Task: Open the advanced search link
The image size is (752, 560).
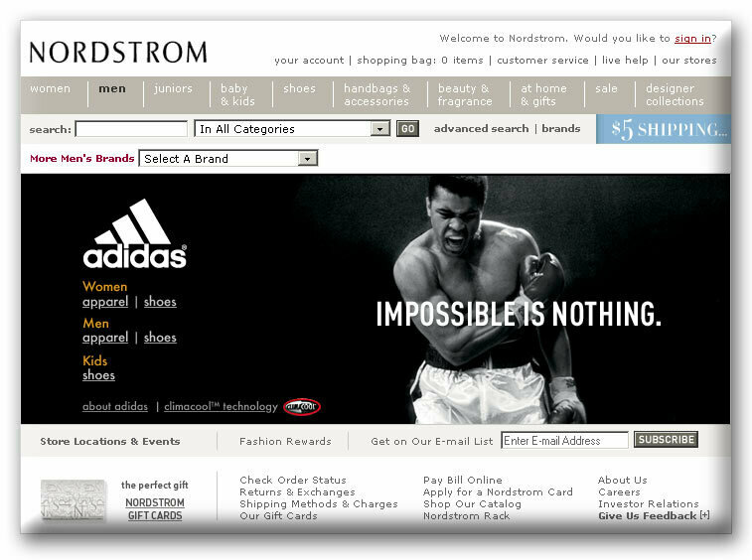Action: 481,128
